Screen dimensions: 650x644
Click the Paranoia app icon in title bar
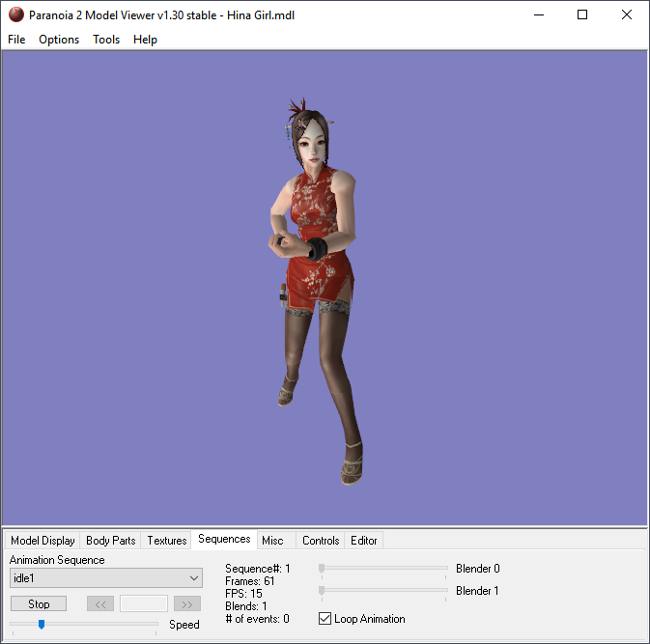(16, 14)
